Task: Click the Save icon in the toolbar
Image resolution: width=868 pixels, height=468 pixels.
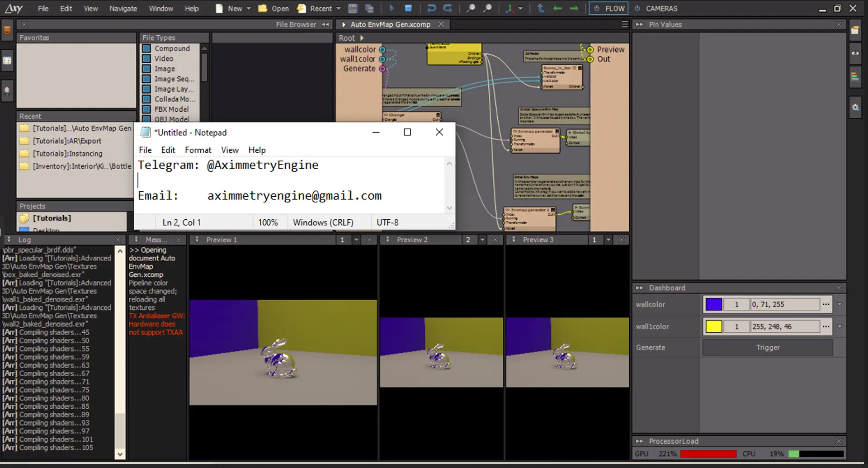Action: (353, 9)
